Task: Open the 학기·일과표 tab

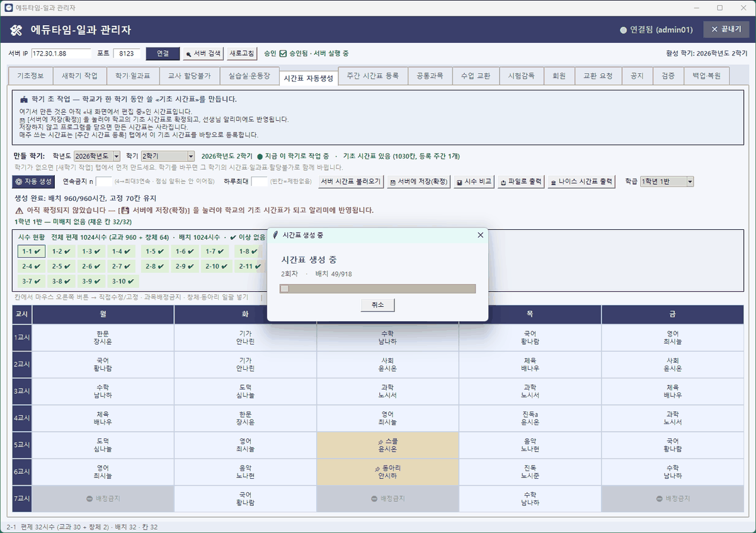Action: [x=132, y=76]
